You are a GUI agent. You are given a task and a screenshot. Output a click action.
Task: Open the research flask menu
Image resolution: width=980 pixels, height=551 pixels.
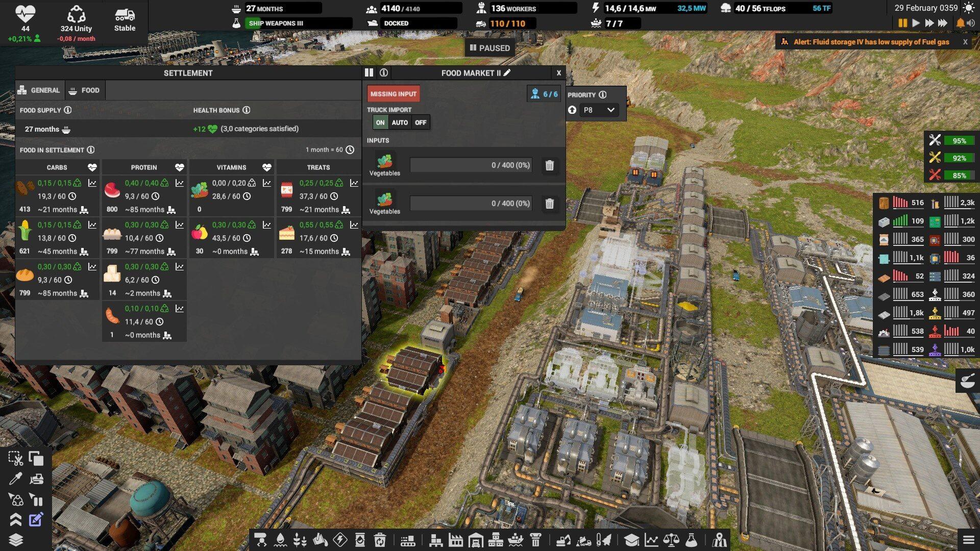691,540
